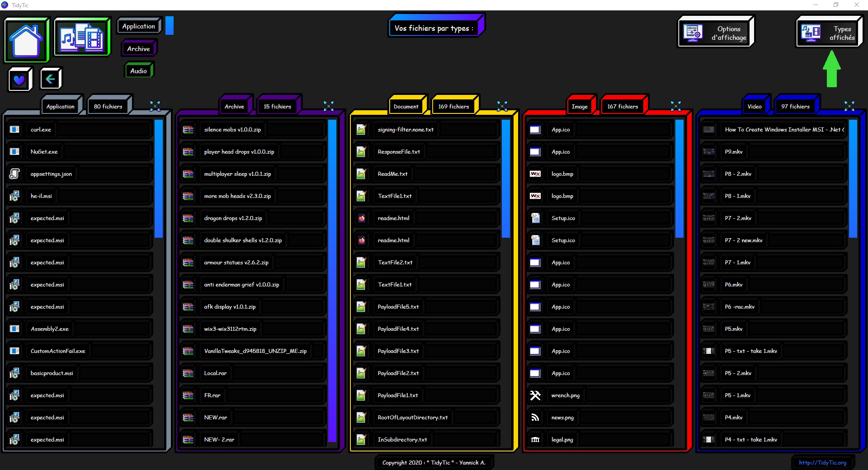Click the blue swatch beside Application filter
Image resolution: width=868 pixels, height=470 pixels.
[170, 26]
